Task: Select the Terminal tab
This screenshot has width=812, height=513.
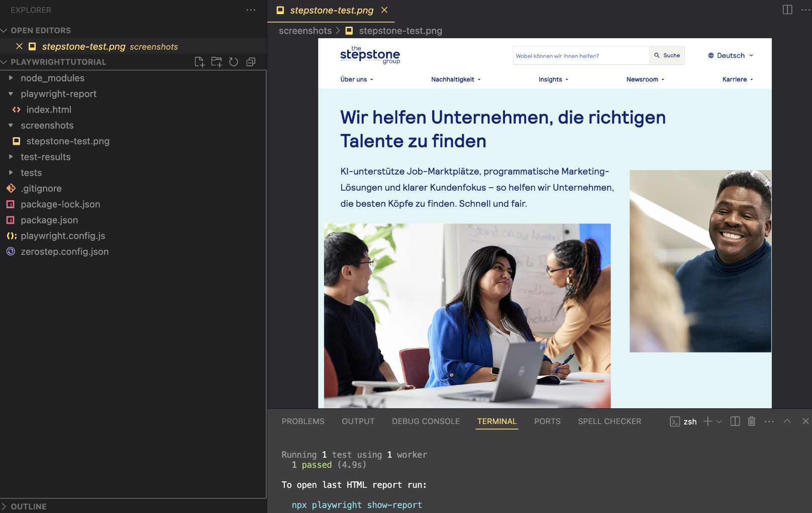Action: click(497, 421)
